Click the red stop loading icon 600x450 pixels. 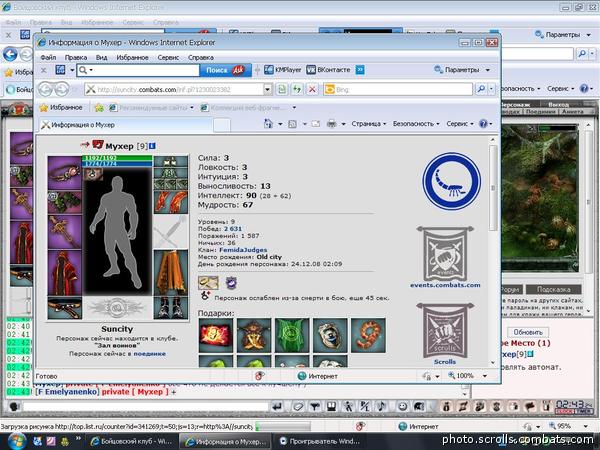tap(312, 90)
